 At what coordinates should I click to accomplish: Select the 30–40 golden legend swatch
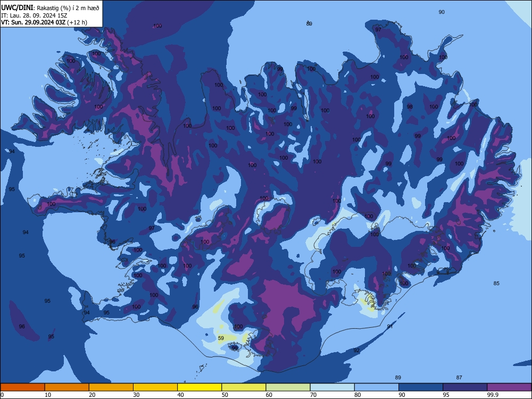[155, 387]
